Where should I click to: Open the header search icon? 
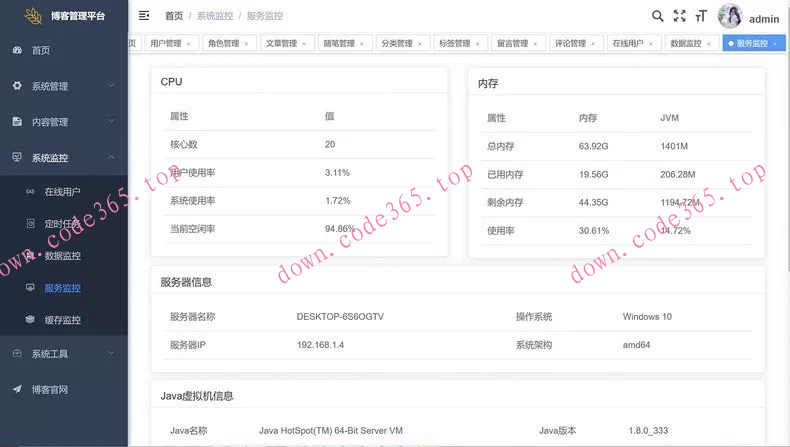(x=657, y=16)
